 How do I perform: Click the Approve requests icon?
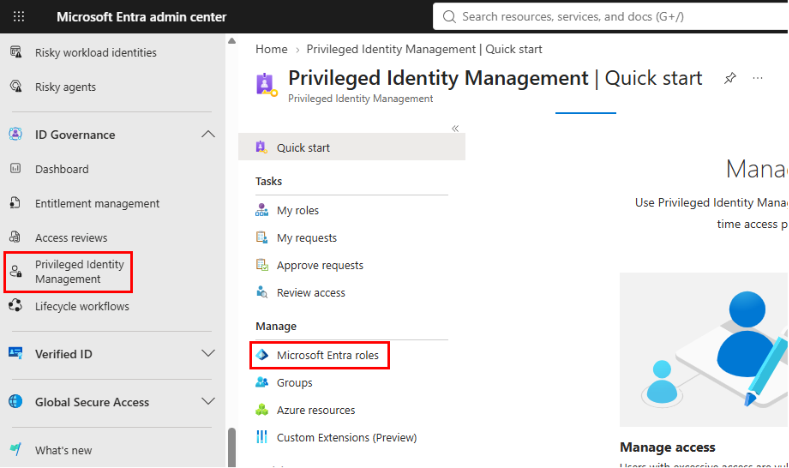[x=262, y=265]
